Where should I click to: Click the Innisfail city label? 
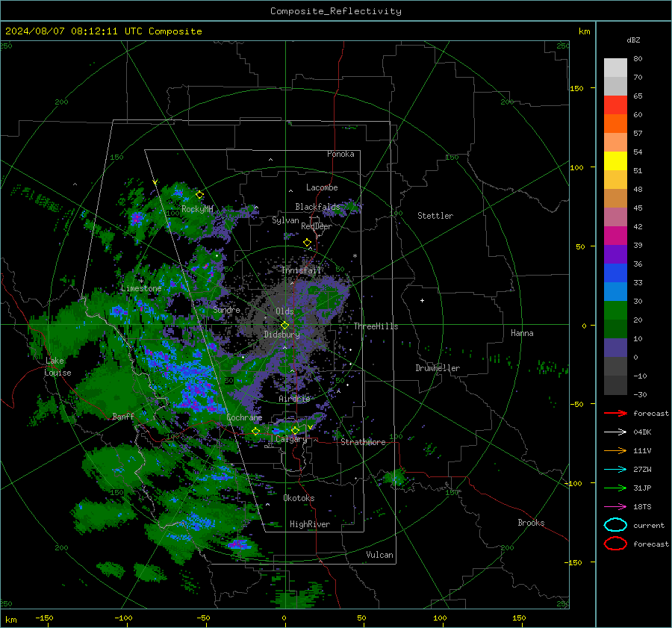pyautogui.click(x=302, y=270)
